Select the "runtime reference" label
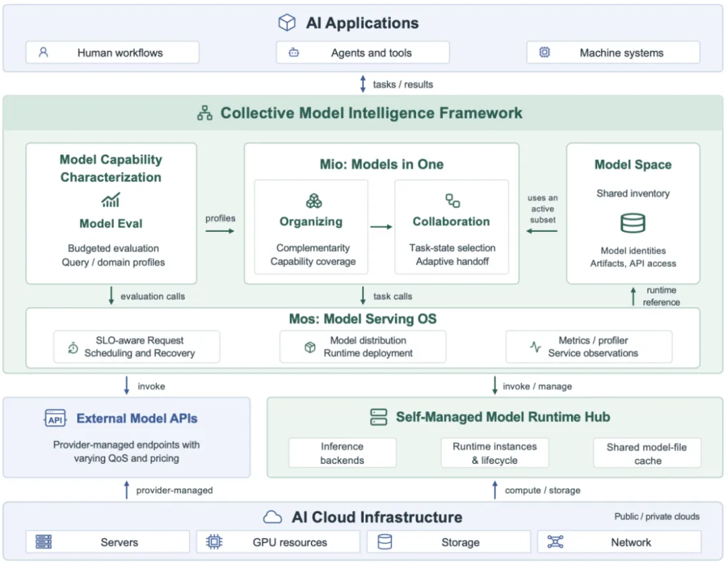Screen dimensions: 728x565 (x=661, y=296)
